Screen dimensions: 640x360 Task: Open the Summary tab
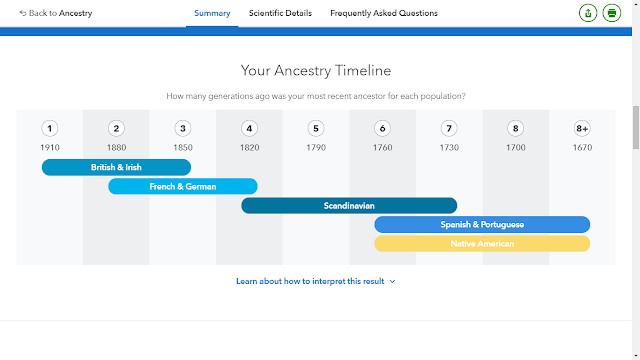click(212, 13)
